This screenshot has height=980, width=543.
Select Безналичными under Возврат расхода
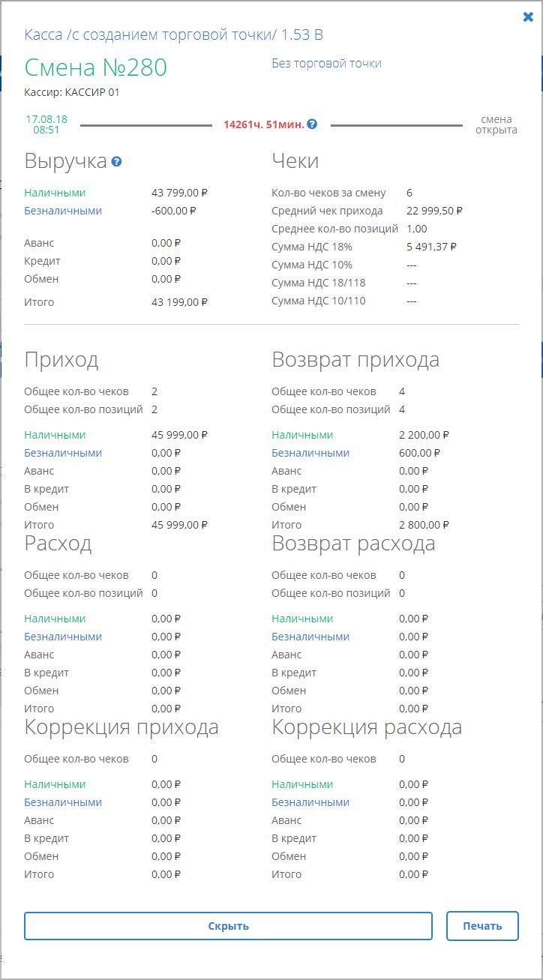310,637
